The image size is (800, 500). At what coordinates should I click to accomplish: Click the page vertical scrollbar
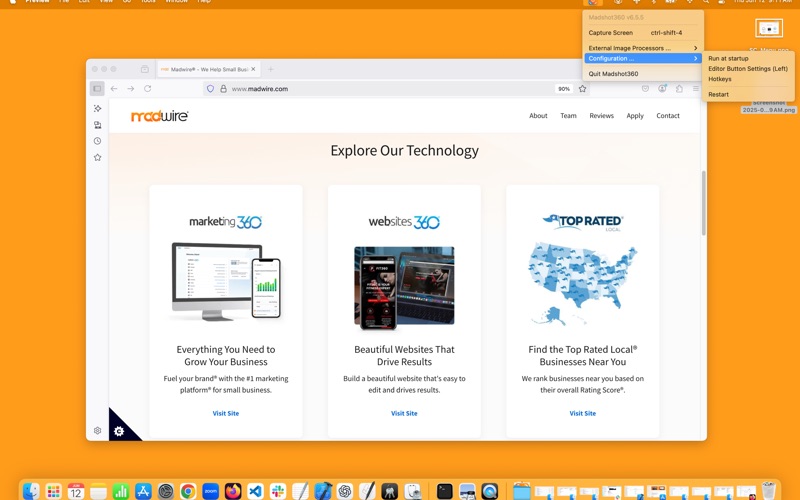click(x=704, y=203)
